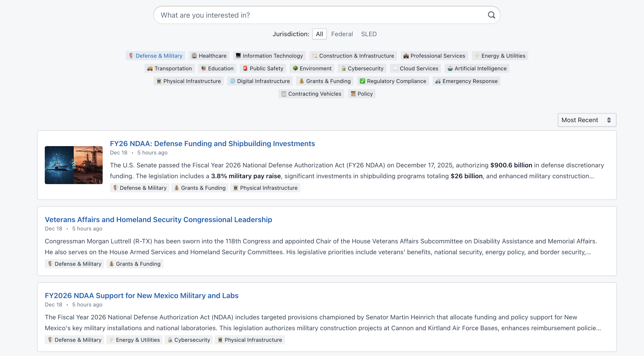Choose the Cybersecurity lock chip
This screenshot has height=356, width=644.
click(362, 69)
